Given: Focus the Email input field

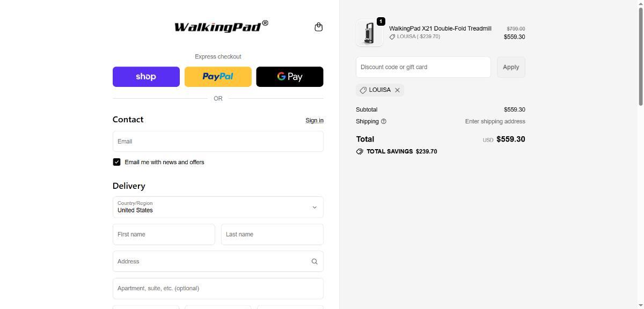Looking at the screenshot, I should (x=218, y=142).
